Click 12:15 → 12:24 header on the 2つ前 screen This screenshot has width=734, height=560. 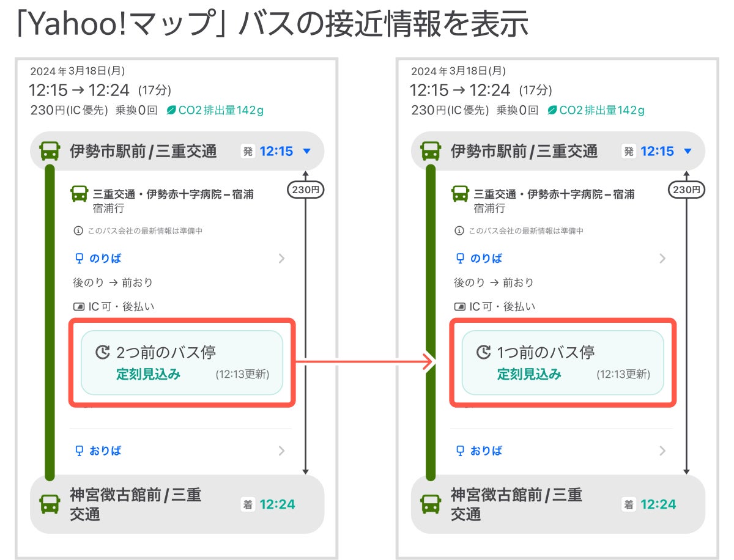(80, 90)
